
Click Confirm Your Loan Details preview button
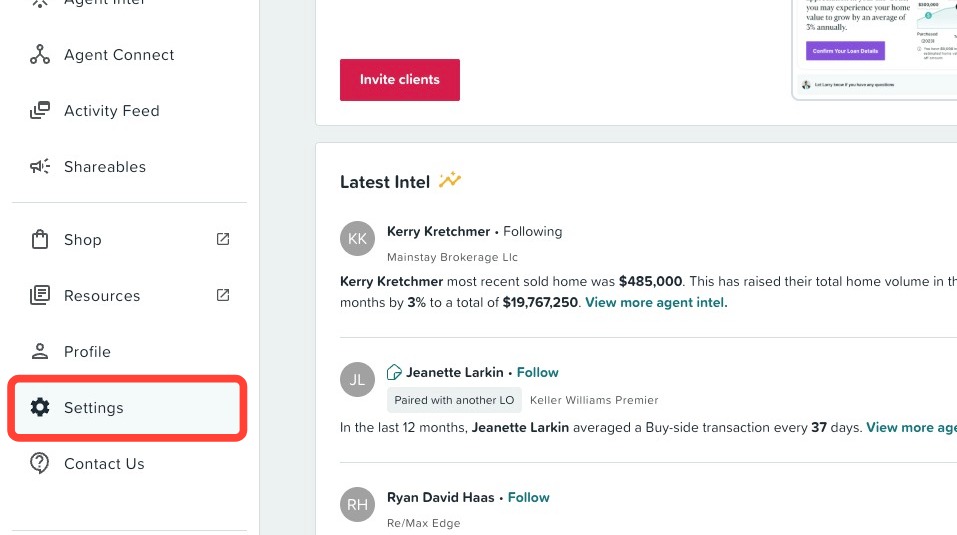(x=845, y=51)
